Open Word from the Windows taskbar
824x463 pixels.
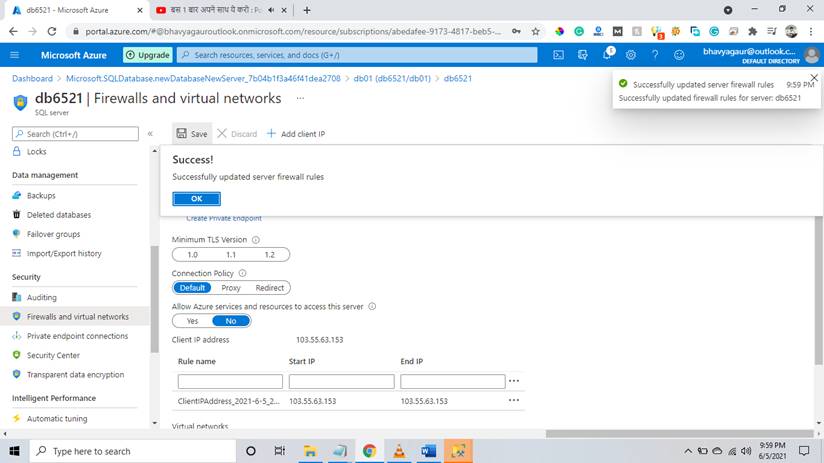428,451
